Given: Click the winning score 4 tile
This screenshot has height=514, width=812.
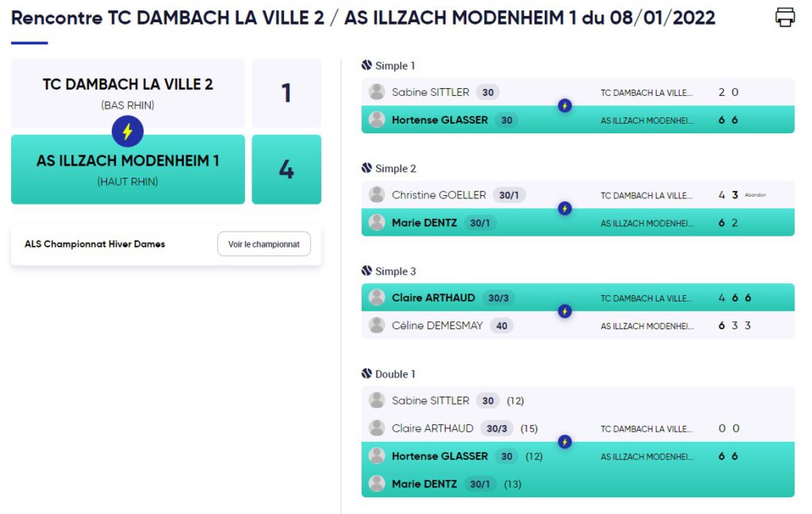Looking at the screenshot, I should pos(286,170).
